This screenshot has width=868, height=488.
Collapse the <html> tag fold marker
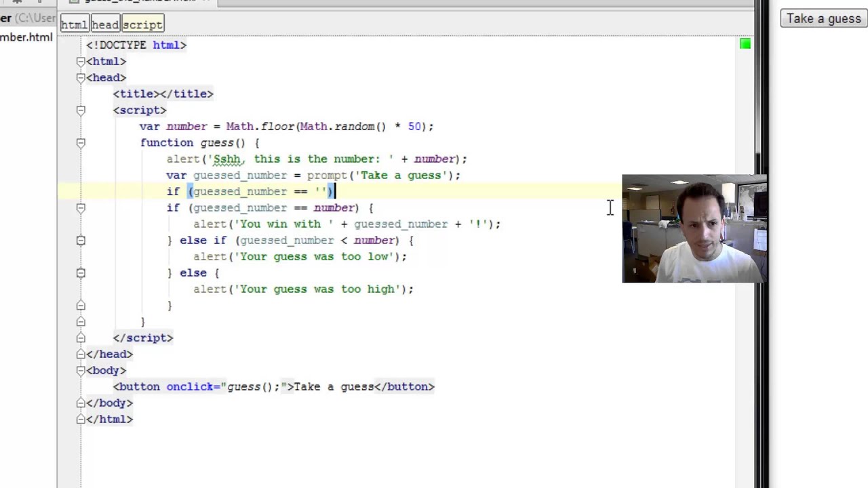point(81,61)
